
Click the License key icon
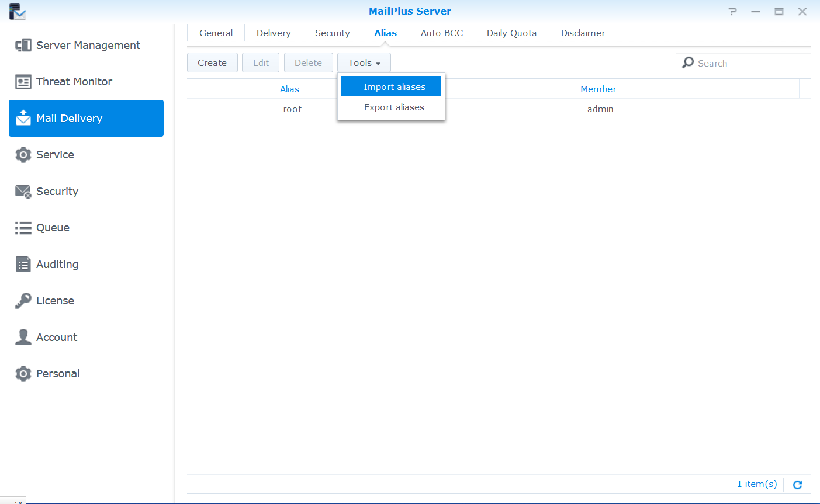23,301
